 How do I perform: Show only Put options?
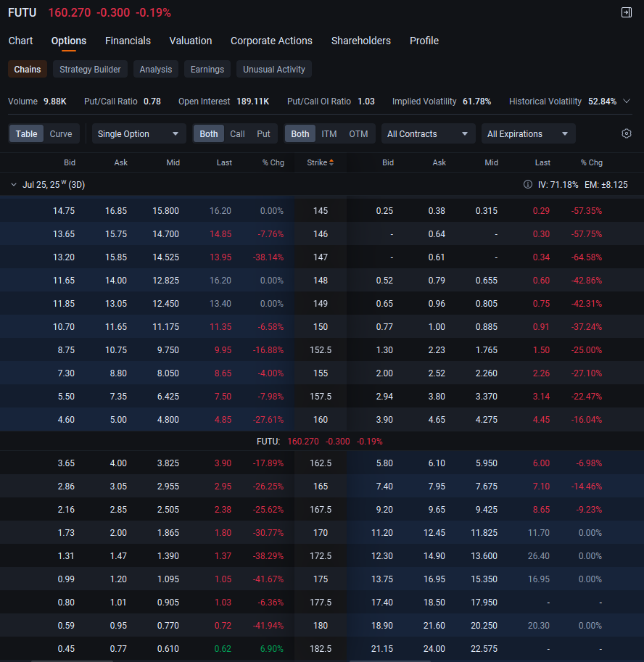point(263,134)
